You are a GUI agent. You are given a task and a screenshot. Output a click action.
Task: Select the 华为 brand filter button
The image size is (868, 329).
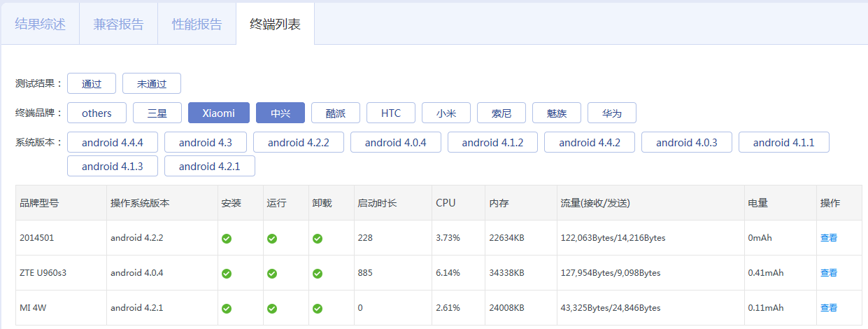[612, 113]
